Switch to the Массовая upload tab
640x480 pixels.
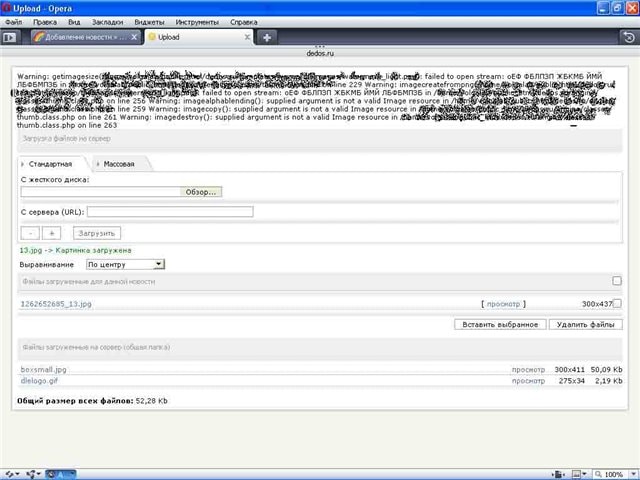[119, 164]
